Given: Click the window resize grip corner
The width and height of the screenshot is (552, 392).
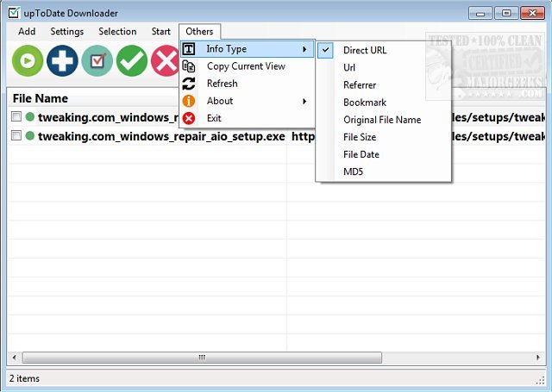Looking at the screenshot, I should (540, 381).
